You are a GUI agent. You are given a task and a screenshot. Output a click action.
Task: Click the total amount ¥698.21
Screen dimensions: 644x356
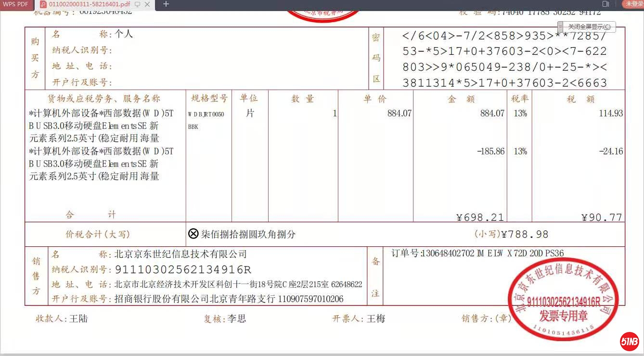tap(480, 217)
